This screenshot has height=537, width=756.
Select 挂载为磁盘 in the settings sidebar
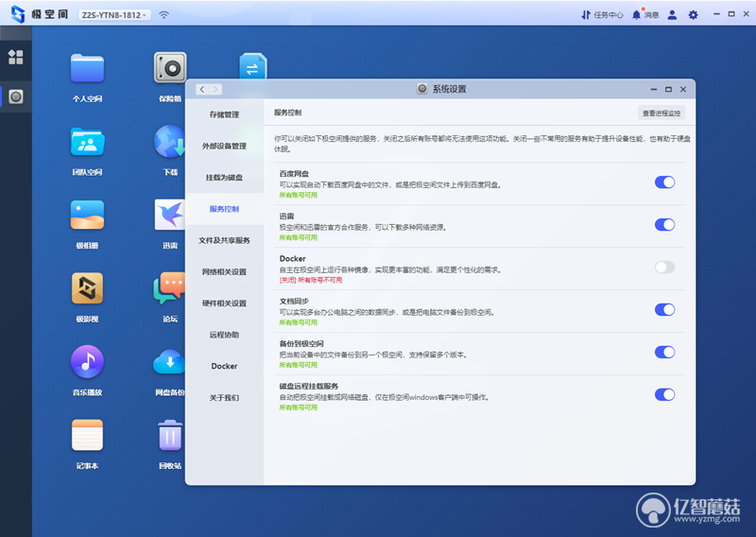[224, 178]
